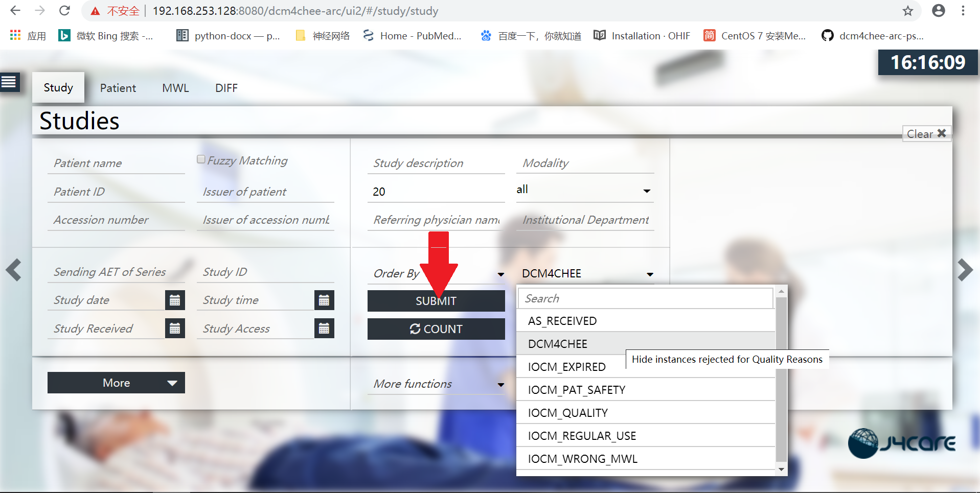This screenshot has height=493, width=980.
Task: Open the Modality dropdown showing all
Action: pos(646,190)
